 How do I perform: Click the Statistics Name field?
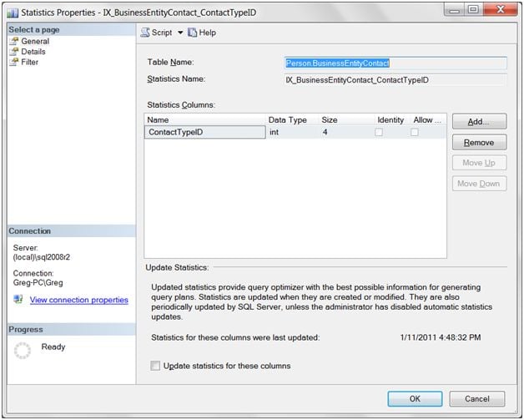(x=396, y=80)
